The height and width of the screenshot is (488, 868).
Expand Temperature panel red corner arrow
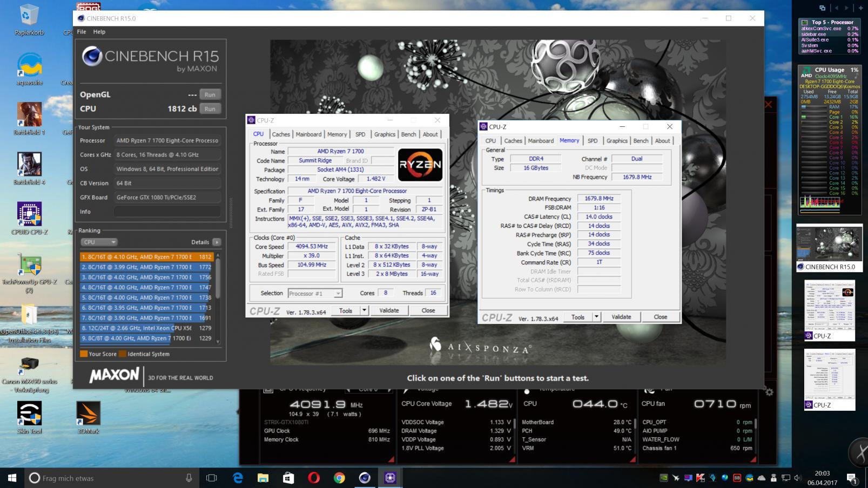633,459
